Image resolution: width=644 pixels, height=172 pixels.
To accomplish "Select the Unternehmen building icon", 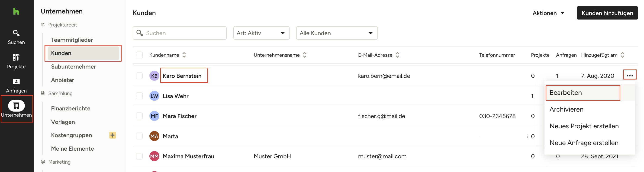I will [16, 106].
